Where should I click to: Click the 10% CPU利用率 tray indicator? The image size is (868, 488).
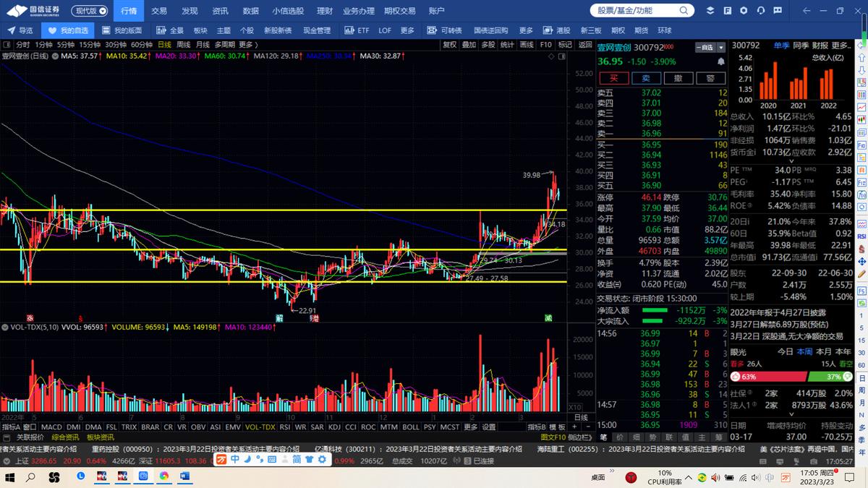pyautogui.click(x=665, y=477)
